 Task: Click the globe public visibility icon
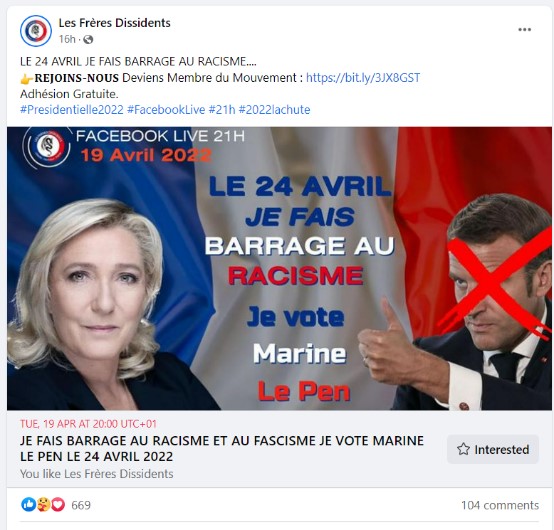click(x=88, y=40)
